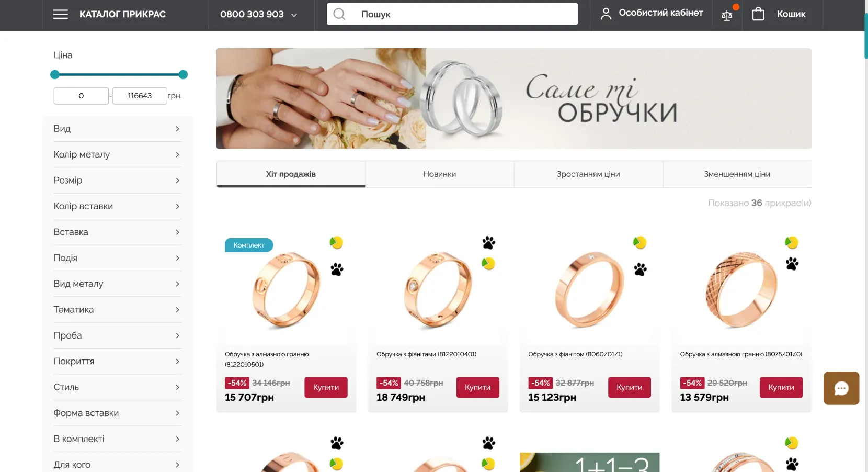
Task: Open the comparison scales icon
Action: 727,15
